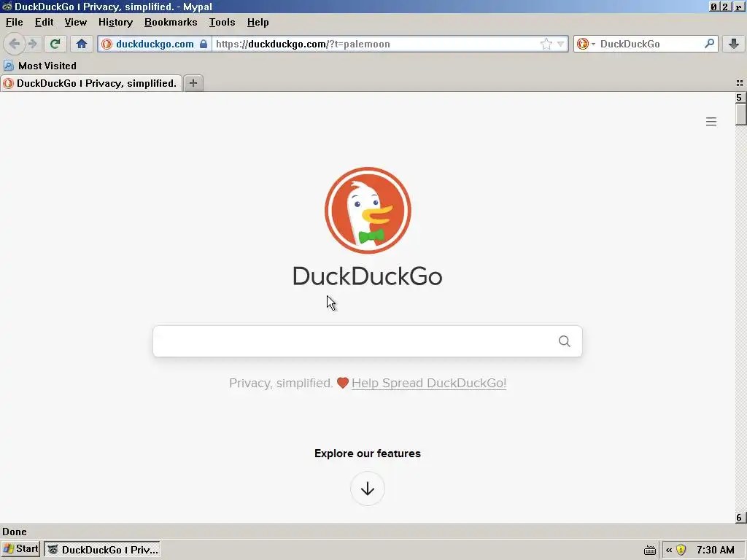Open the Most Visited bookmarks folder
Screen dimensions: 747x560
tap(40, 66)
